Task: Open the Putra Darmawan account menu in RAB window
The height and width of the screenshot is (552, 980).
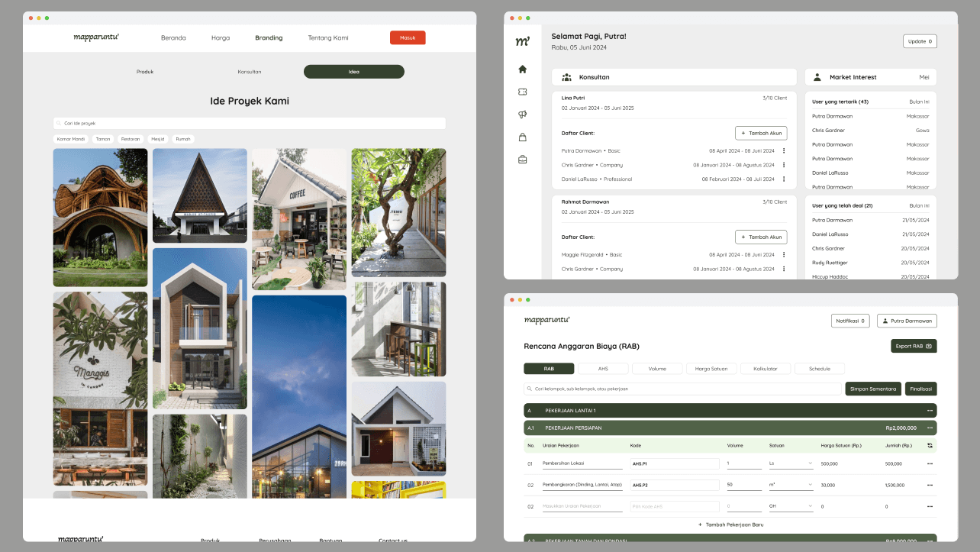Action: tap(907, 321)
